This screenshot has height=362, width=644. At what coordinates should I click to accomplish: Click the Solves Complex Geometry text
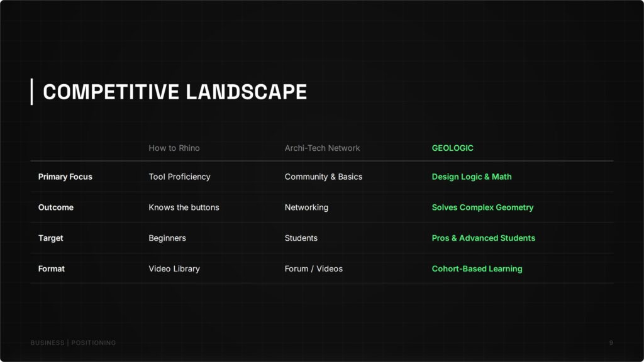[482, 207]
